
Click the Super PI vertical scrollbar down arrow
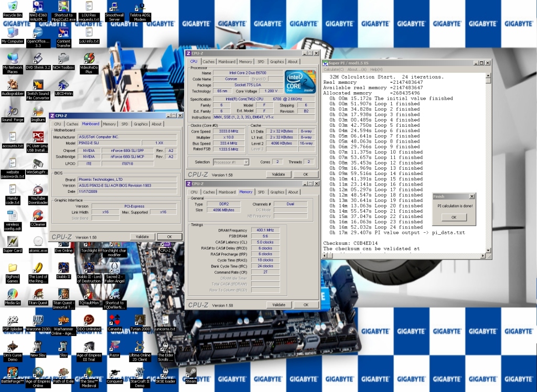coord(488,251)
